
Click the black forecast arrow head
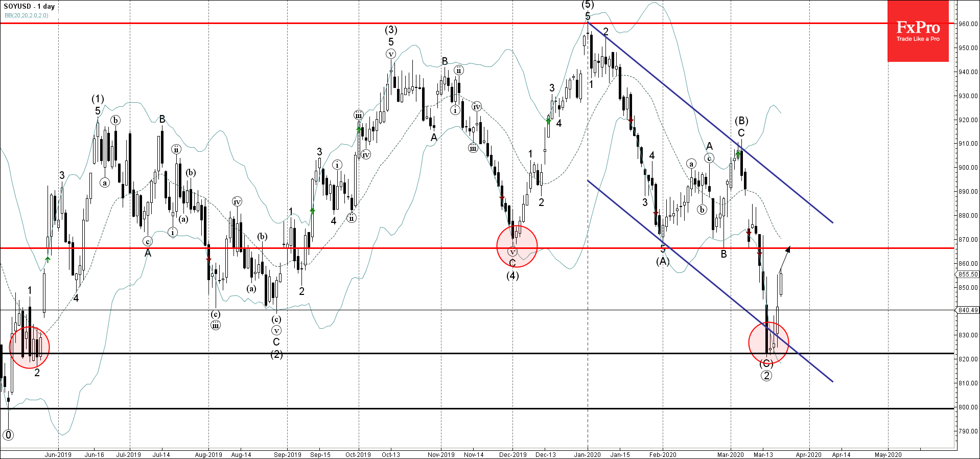(788, 249)
